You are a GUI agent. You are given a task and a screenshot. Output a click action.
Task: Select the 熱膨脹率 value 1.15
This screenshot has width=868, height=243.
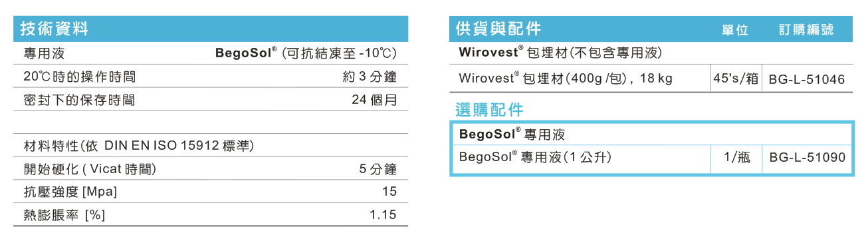[383, 214]
